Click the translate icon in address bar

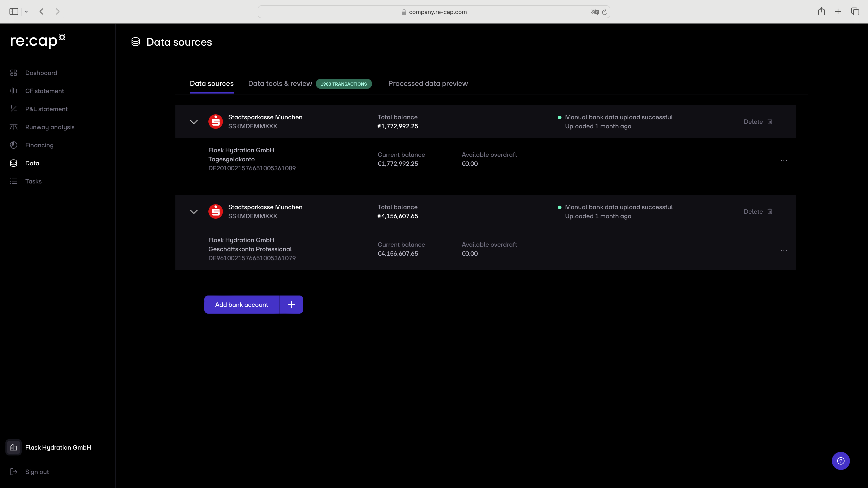pos(595,12)
